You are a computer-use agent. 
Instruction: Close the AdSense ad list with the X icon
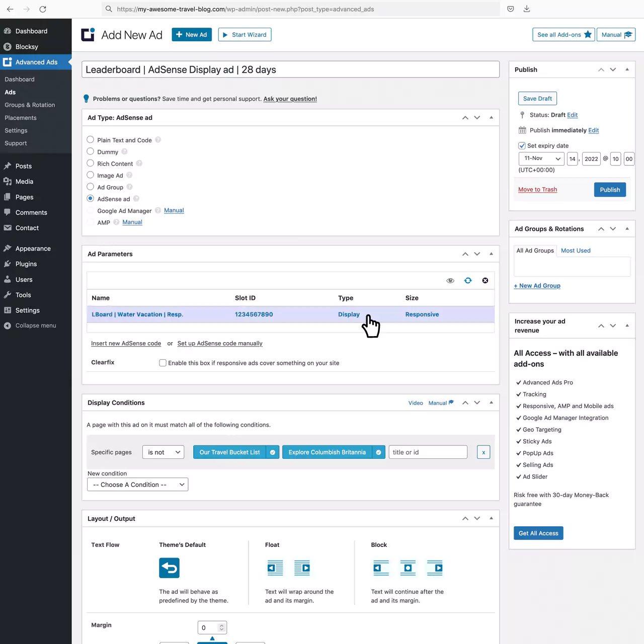485,281
